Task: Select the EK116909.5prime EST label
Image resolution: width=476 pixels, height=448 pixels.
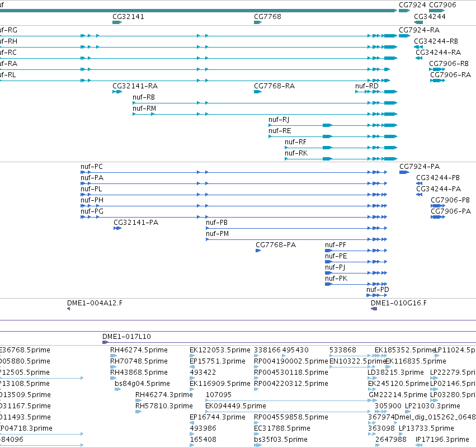Action: [x=220, y=384]
